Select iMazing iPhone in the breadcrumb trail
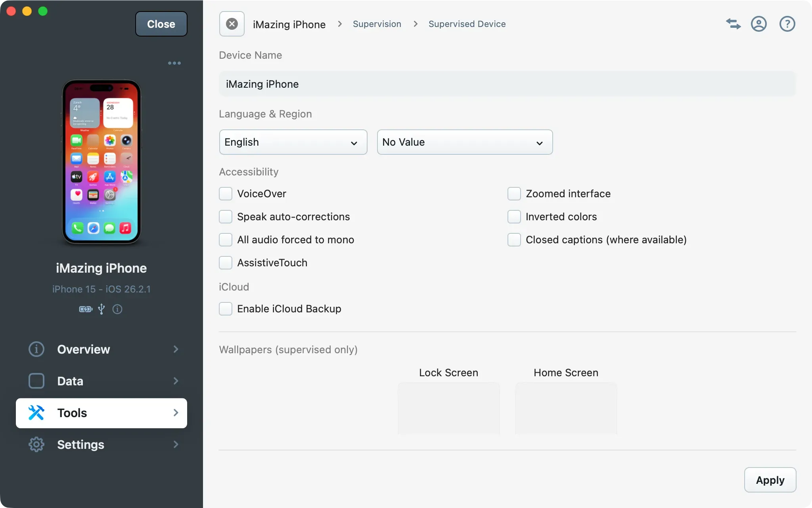 (x=289, y=24)
